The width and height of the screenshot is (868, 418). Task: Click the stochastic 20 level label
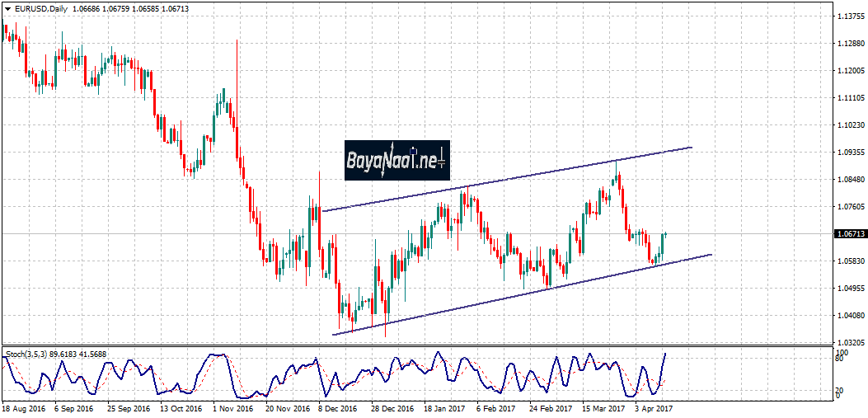[838, 390]
